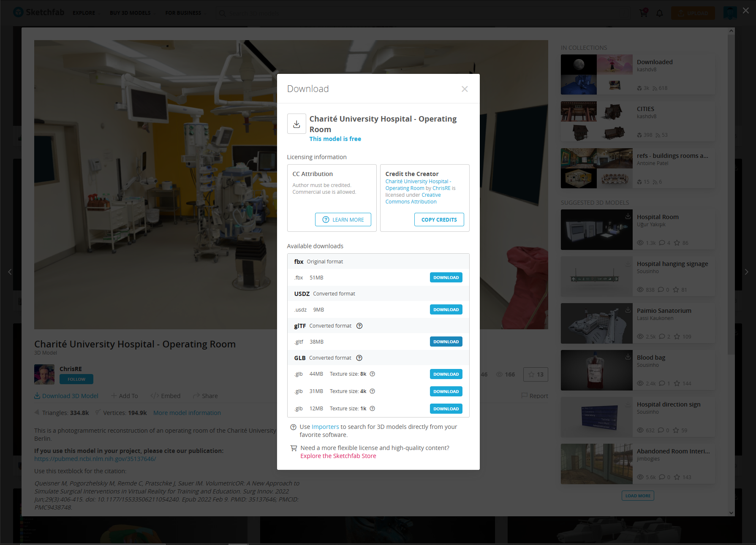This screenshot has width=756, height=545.
Task: Open the Creative Commons Attribution license link
Action: point(413,198)
